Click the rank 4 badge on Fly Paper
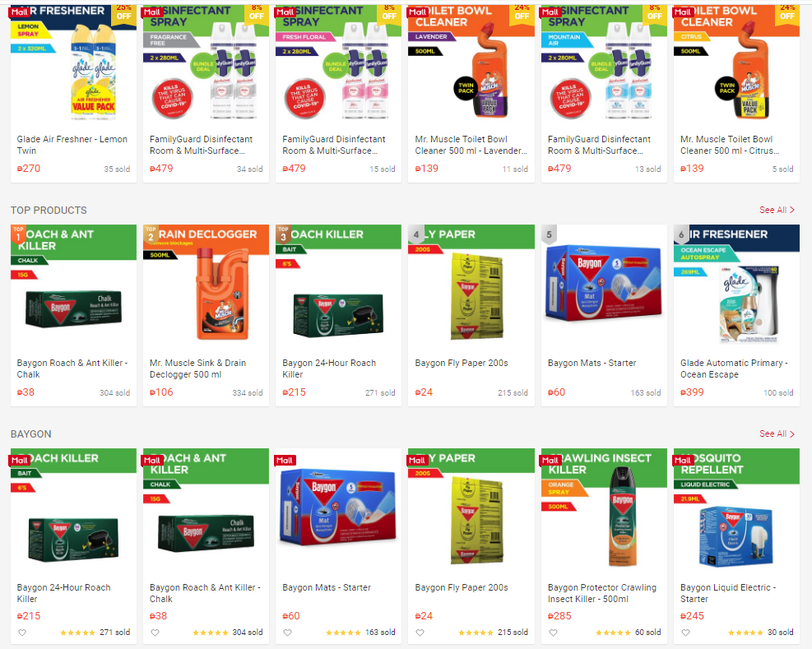The height and width of the screenshot is (649, 812). pos(416,234)
